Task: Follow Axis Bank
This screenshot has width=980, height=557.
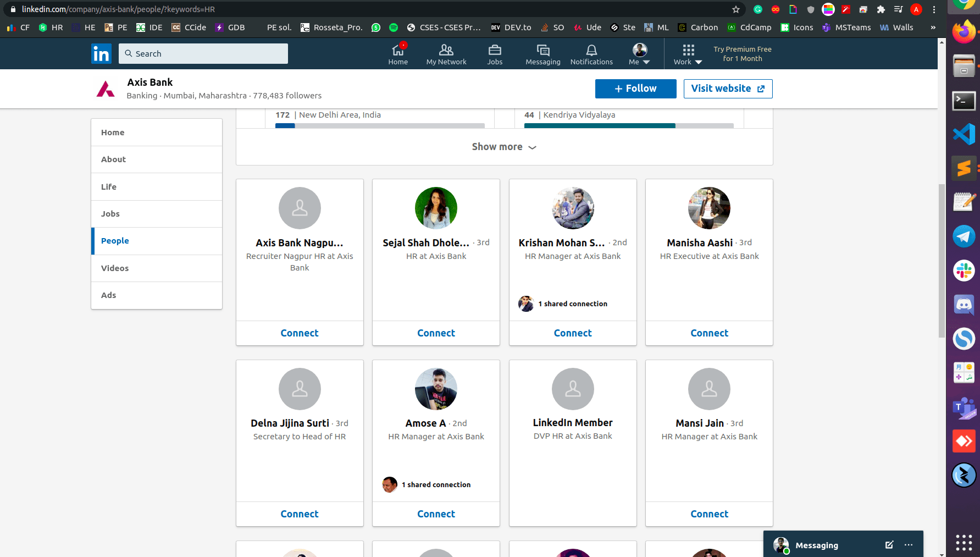Action: coord(635,89)
